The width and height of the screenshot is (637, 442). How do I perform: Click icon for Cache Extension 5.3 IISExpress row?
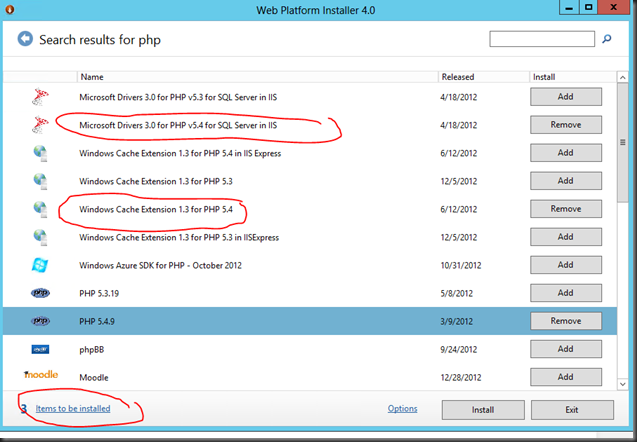[40, 237]
